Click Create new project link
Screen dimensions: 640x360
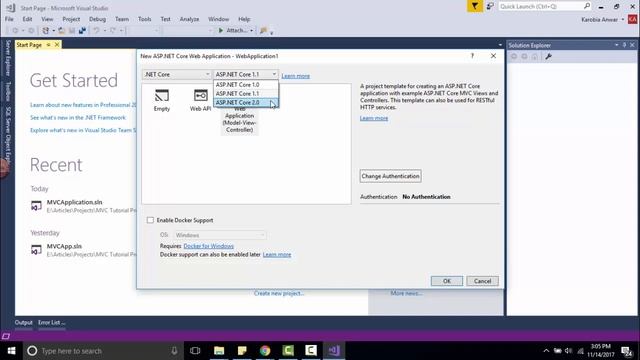279,293
